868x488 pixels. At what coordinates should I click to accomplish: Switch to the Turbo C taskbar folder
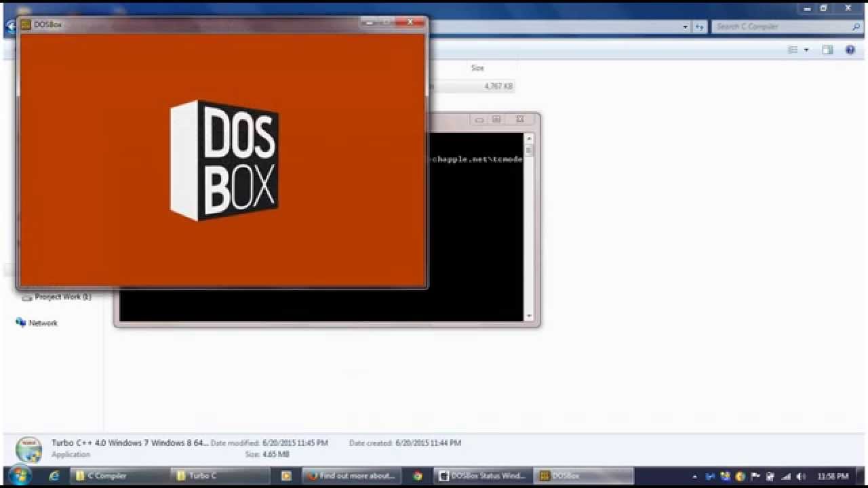pos(220,476)
